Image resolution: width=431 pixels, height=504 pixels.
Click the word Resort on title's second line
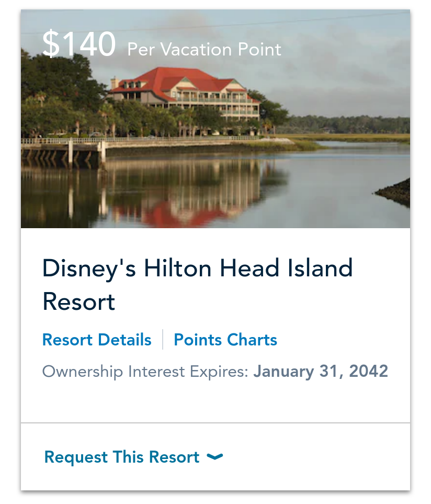pyautogui.click(x=78, y=302)
